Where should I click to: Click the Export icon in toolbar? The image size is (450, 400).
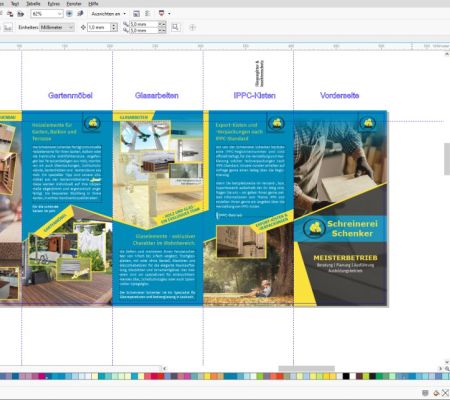[x=21, y=14]
